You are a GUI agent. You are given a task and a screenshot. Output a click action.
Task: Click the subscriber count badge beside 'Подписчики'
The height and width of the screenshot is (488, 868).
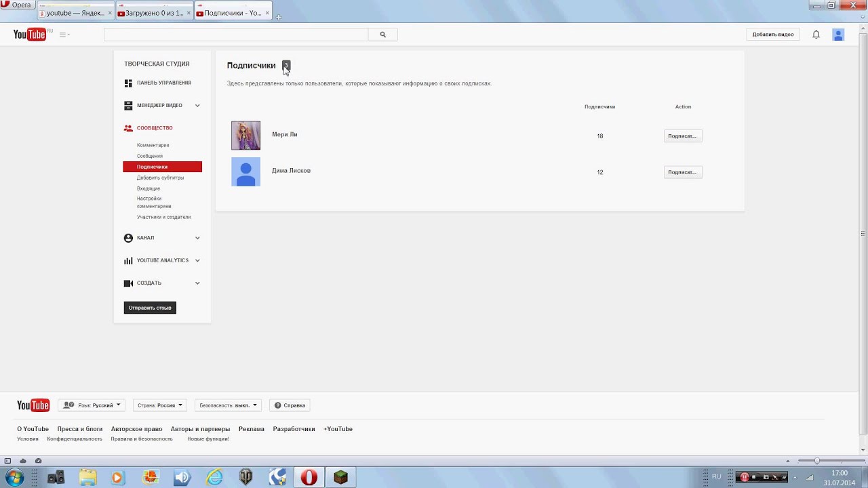pos(286,66)
